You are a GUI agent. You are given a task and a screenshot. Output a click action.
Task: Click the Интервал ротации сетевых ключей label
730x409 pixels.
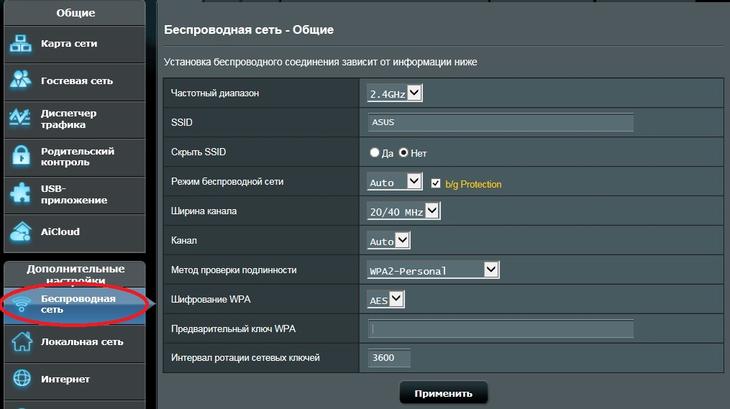pyautogui.click(x=245, y=358)
